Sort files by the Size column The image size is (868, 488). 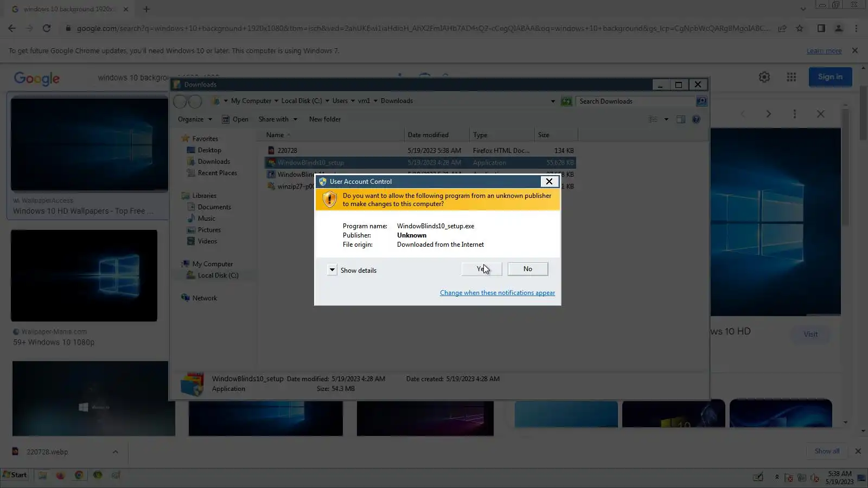coord(556,135)
